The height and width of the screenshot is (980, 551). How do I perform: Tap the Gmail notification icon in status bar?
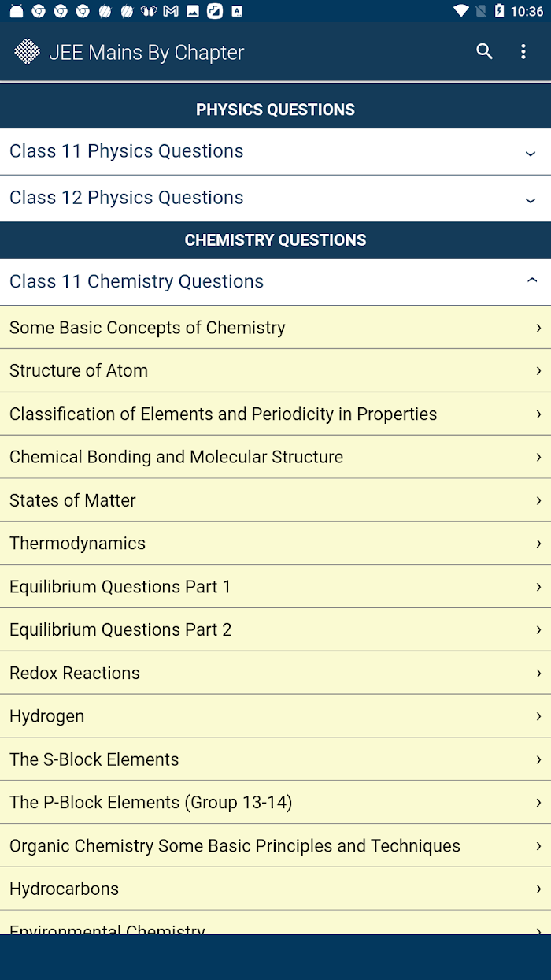coord(170,11)
